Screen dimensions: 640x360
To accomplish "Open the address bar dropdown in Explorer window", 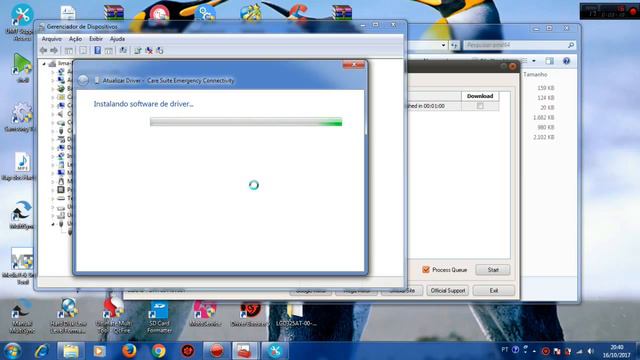I will (x=443, y=45).
